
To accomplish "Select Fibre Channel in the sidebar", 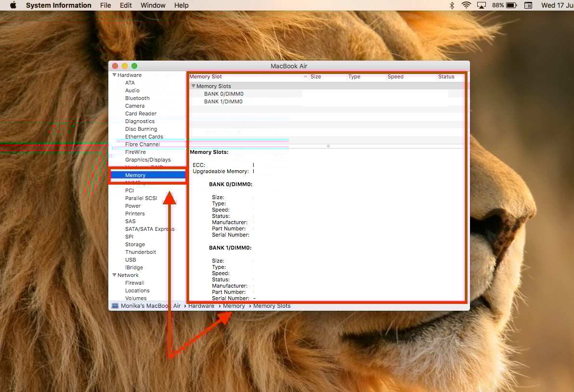I will (143, 144).
